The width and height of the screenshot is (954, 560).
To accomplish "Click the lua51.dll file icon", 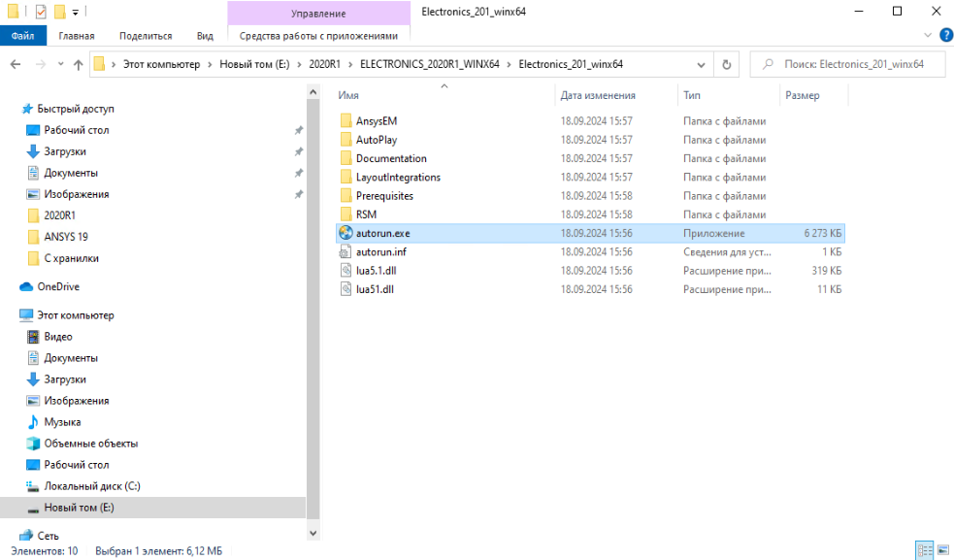I will pos(345,289).
